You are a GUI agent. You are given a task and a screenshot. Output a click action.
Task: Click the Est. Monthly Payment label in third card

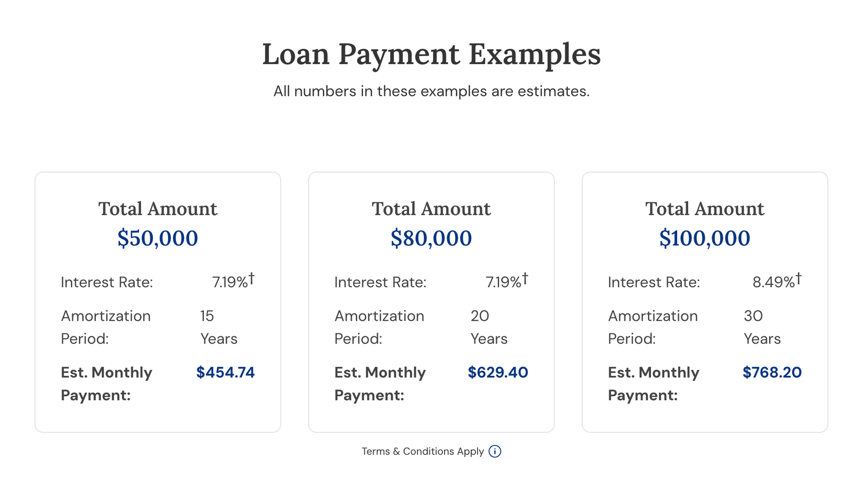point(654,384)
